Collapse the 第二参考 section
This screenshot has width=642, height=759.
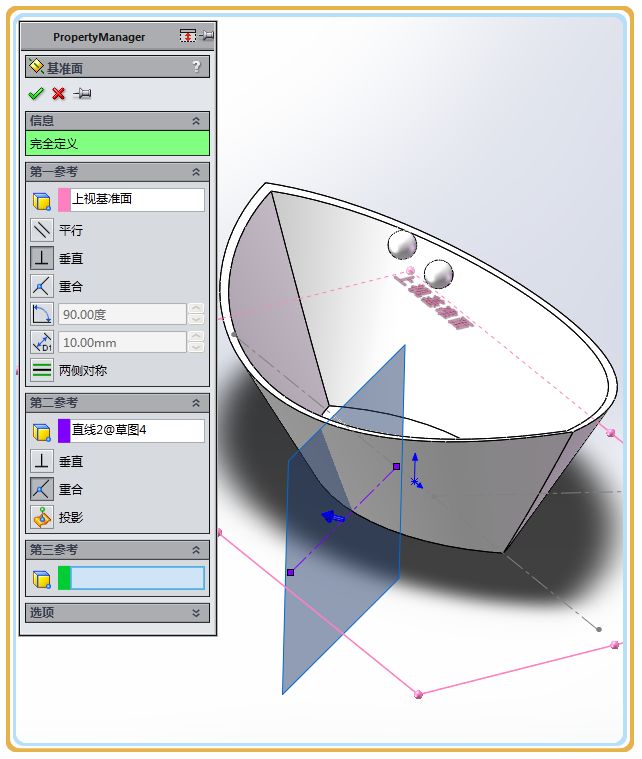196,403
